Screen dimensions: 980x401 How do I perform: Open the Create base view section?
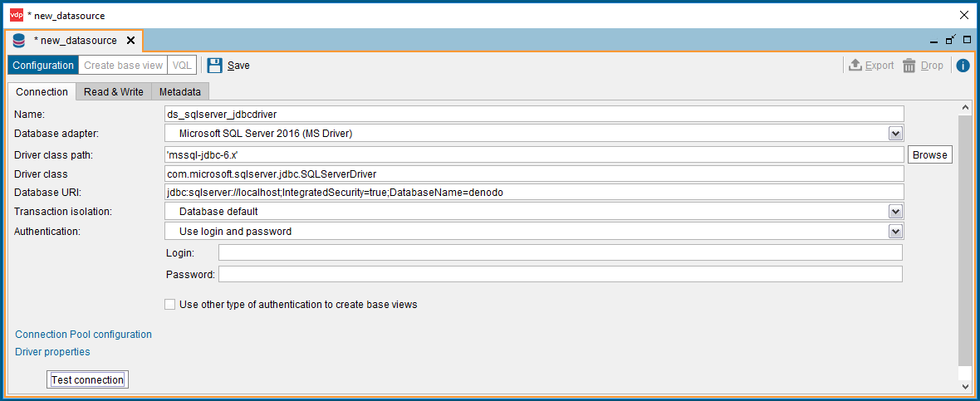123,65
